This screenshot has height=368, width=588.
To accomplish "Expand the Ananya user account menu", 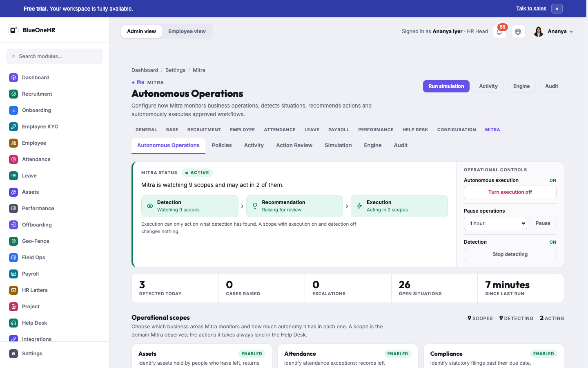I will (554, 31).
